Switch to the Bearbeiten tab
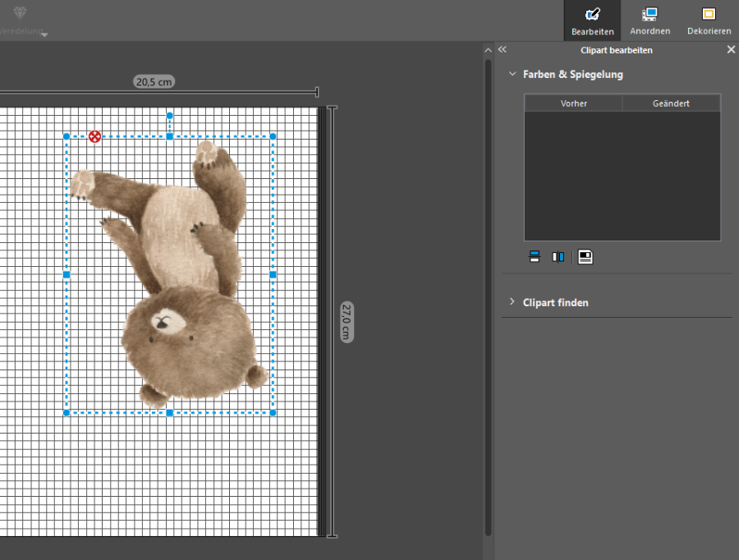Screen dimensions: 739x560 click(x=592, y=21)
